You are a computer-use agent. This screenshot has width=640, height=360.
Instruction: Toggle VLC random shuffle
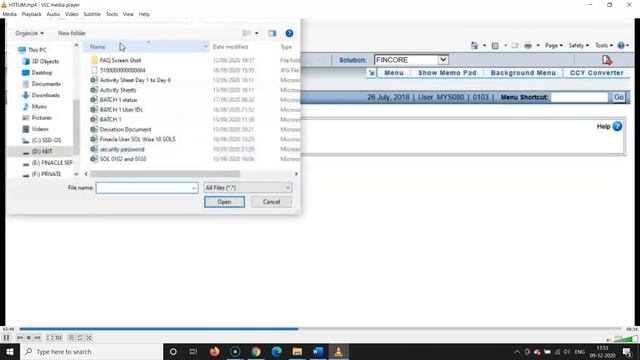pos(89,338)
